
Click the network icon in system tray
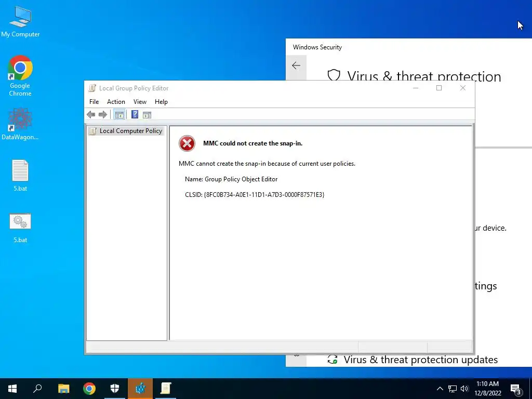453,389
